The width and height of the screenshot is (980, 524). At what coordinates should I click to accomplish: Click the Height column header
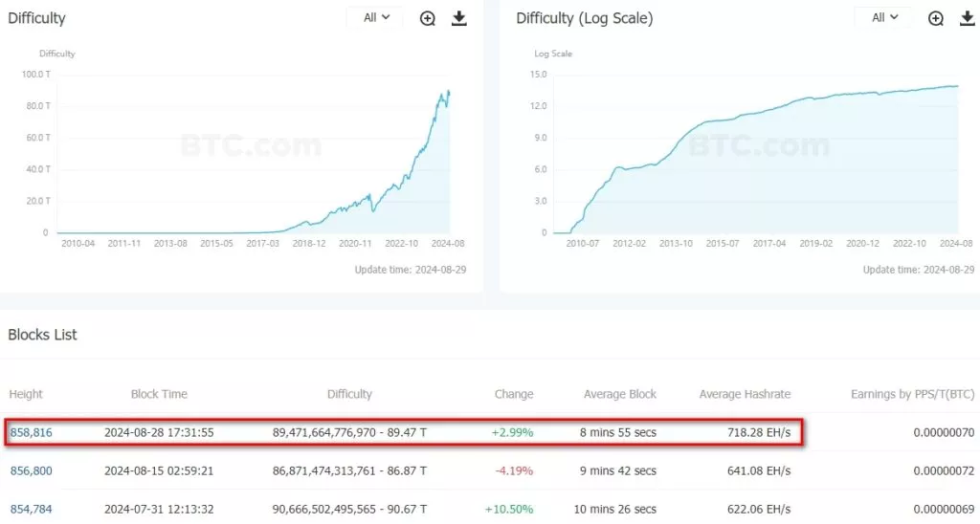point(26,394)
